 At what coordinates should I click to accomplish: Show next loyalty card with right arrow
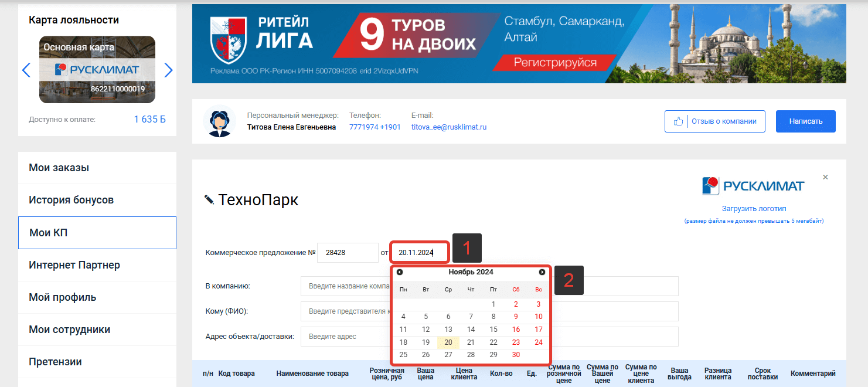pos(169,70)
